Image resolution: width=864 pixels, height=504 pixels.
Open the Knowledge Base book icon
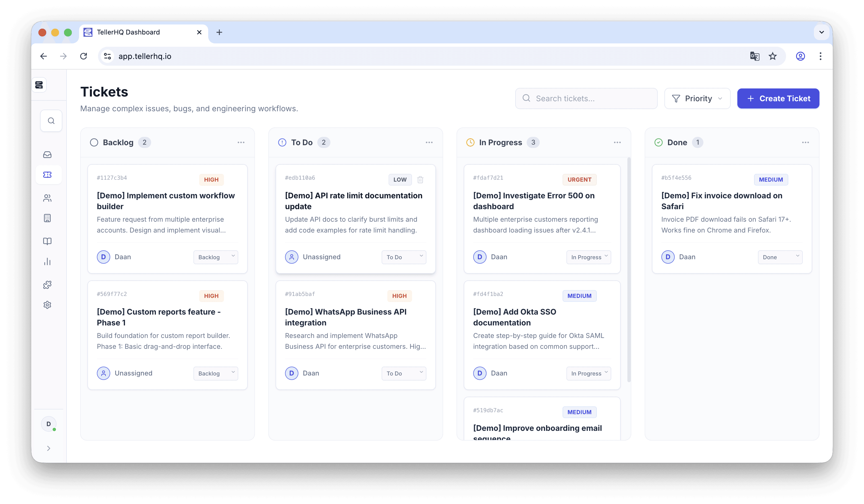[47, 241]
